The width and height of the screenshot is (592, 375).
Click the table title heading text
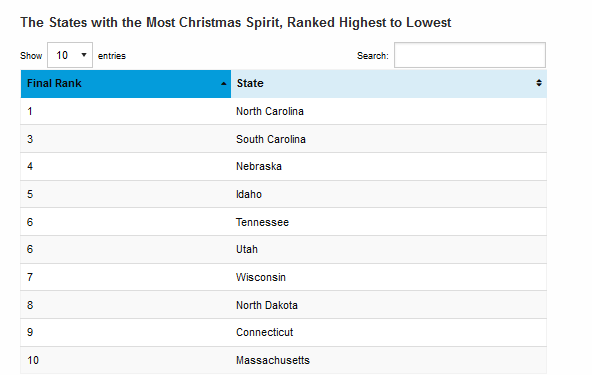tap(236, 23)
